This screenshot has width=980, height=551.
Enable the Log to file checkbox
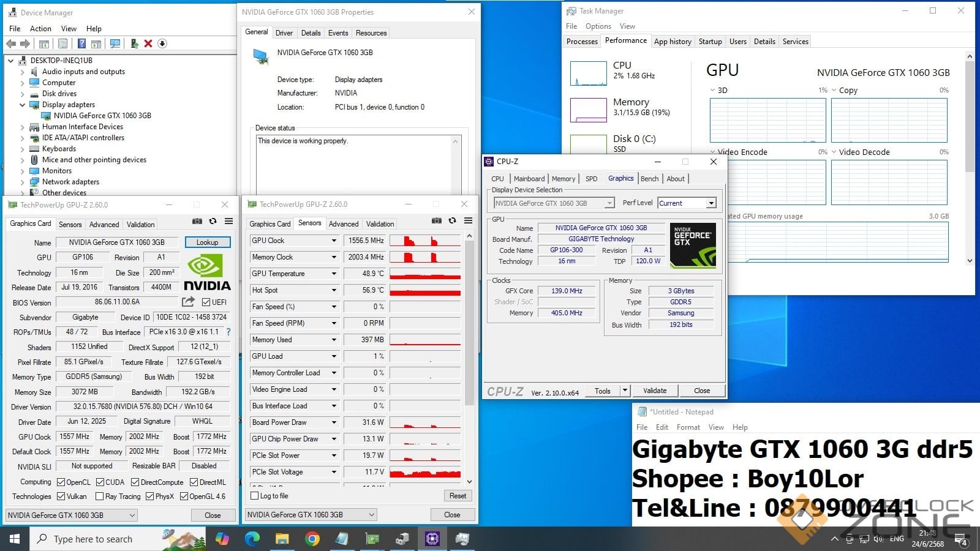[x=255, y=496]
